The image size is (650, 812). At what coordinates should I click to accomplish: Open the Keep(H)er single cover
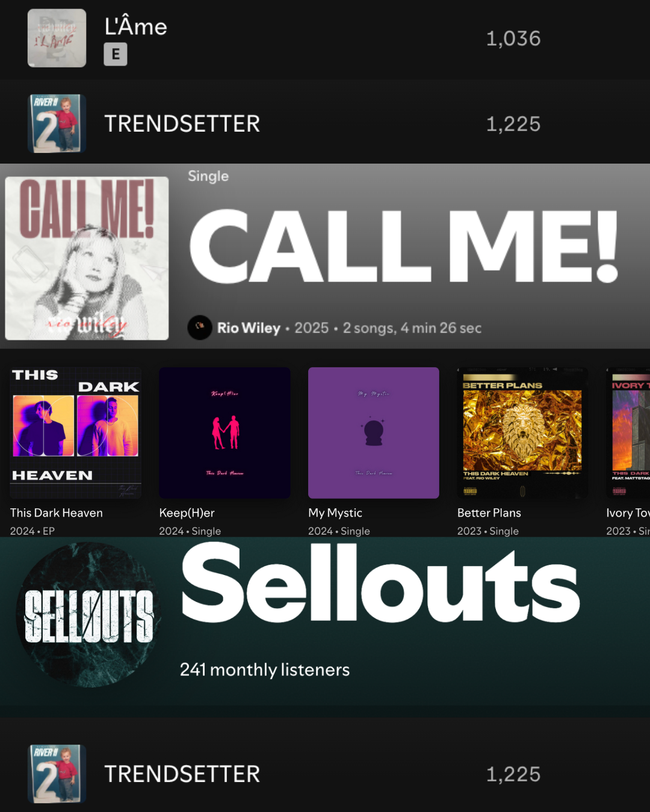pyautogui.click(x=224, y=433)
